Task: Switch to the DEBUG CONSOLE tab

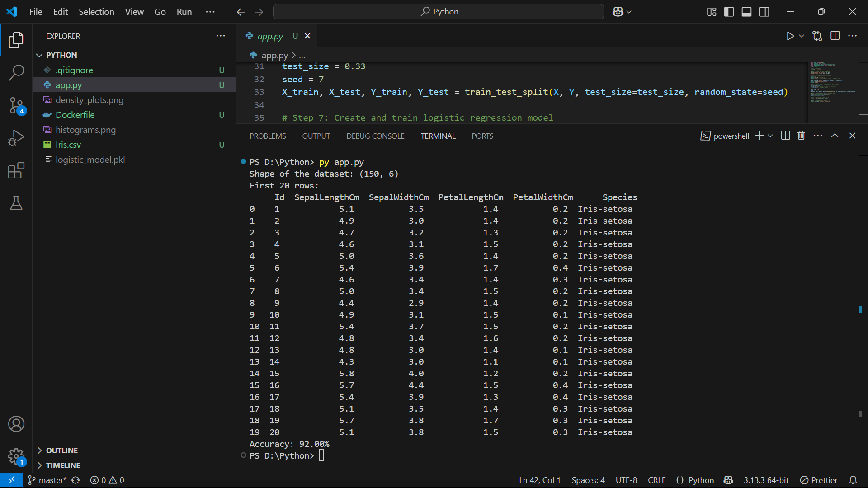Action: click(375, 136)
